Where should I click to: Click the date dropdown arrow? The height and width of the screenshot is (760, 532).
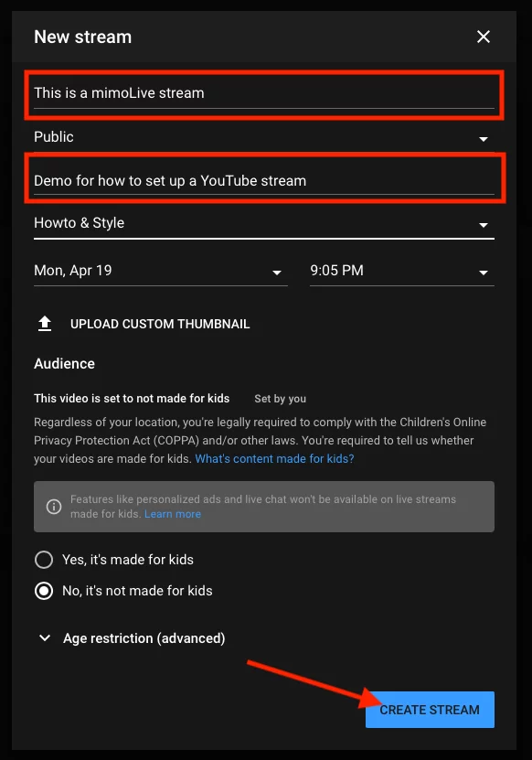pos(277,273)
